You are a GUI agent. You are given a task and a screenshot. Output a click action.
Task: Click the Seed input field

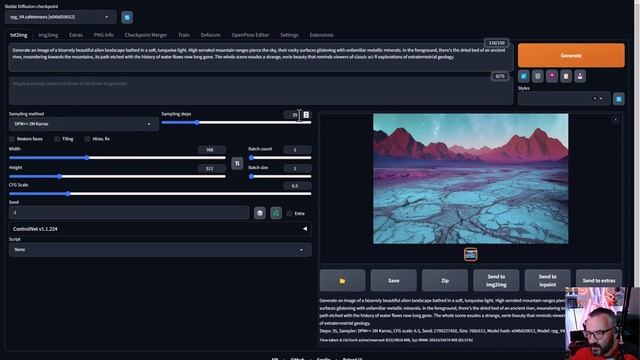pyautogui.click(x=129, y=213)
